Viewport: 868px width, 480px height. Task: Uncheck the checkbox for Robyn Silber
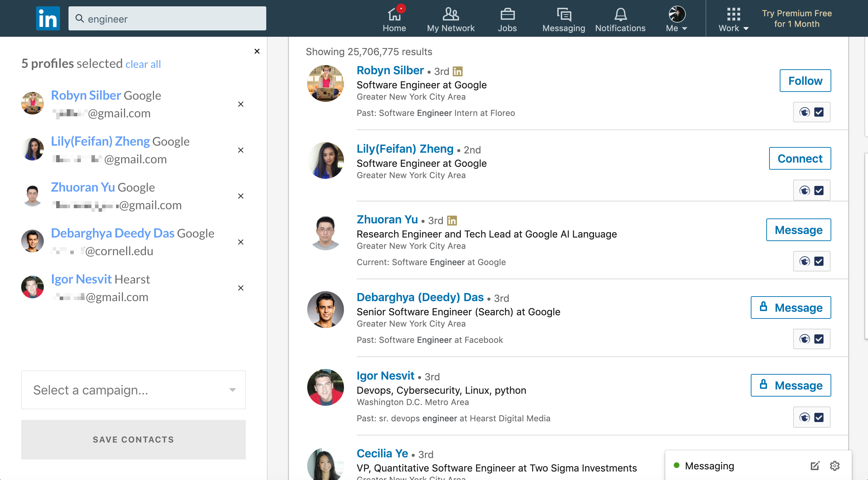coord(819,112)
